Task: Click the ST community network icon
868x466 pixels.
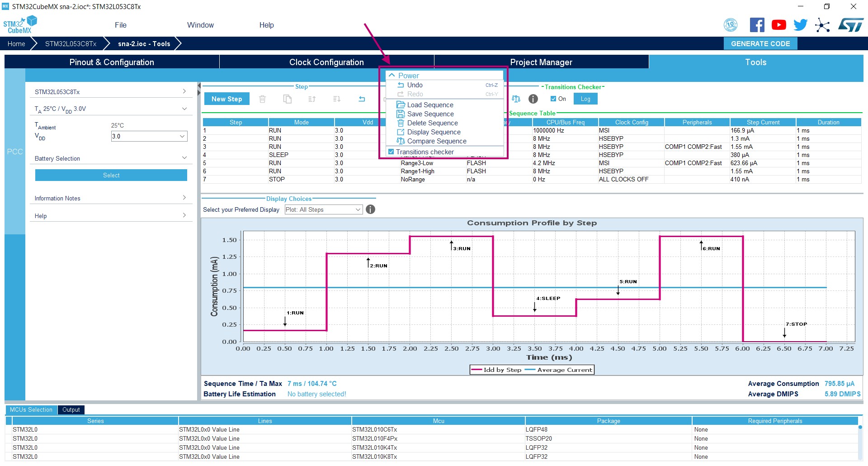Action: (x=822, y=25)
